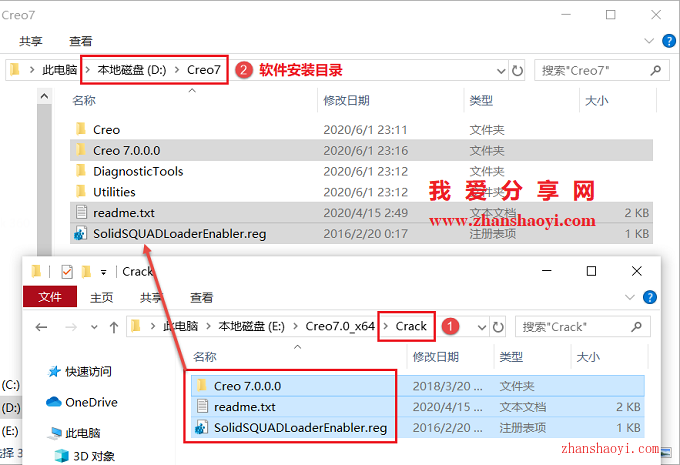
Task: Click search box in Creo7 window
Action: [x=602, y=70]
